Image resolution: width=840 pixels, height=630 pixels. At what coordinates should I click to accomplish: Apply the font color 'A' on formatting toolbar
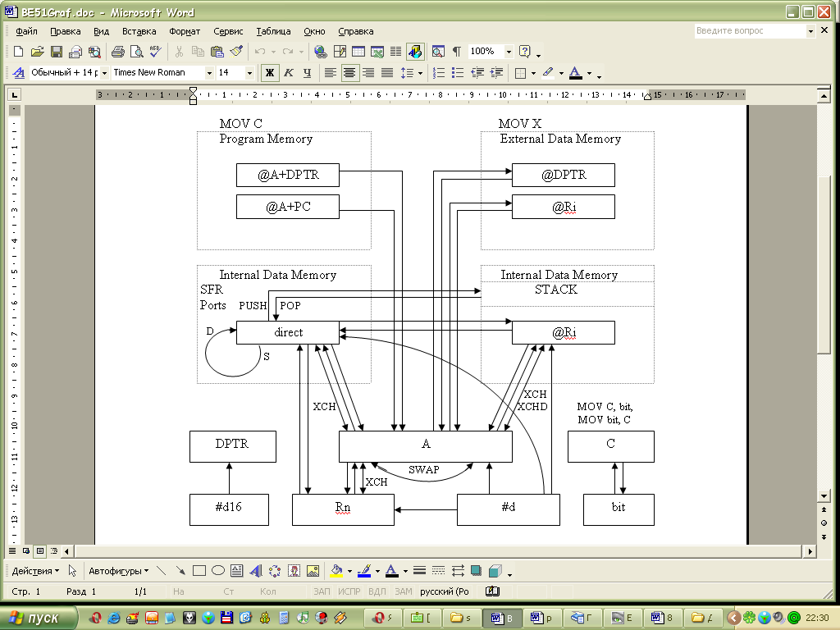point(575,72)
